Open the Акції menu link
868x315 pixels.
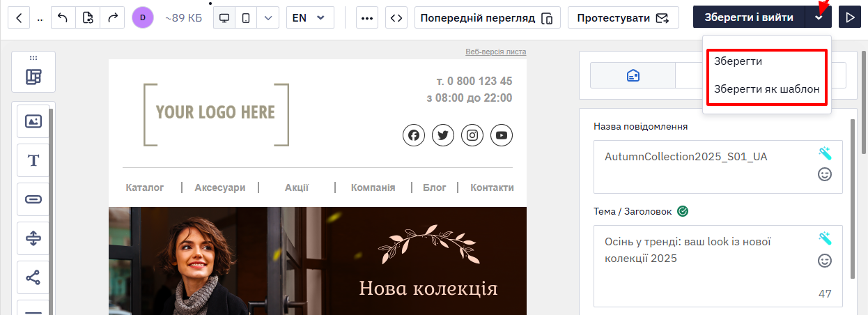pyautogui.click(x=297, y=187)
